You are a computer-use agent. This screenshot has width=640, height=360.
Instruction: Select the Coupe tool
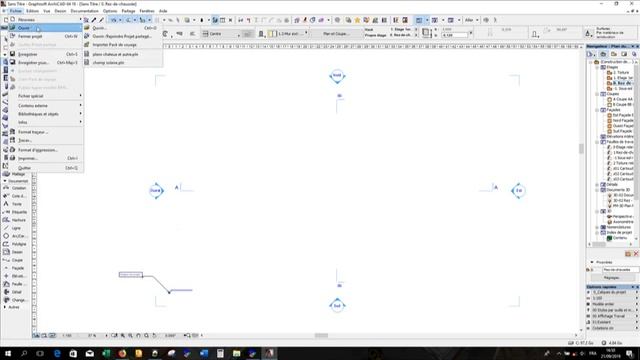pos(16,260)
